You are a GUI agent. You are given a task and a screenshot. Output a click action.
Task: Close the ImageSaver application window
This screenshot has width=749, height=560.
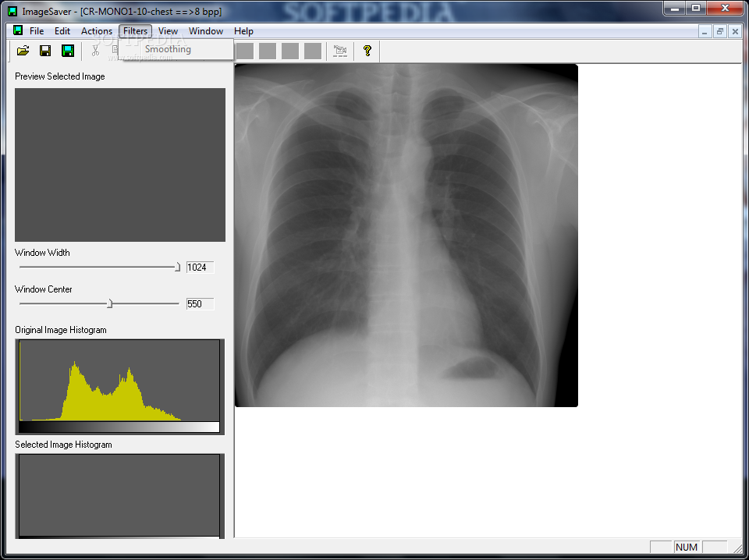(x=725, y=8)
